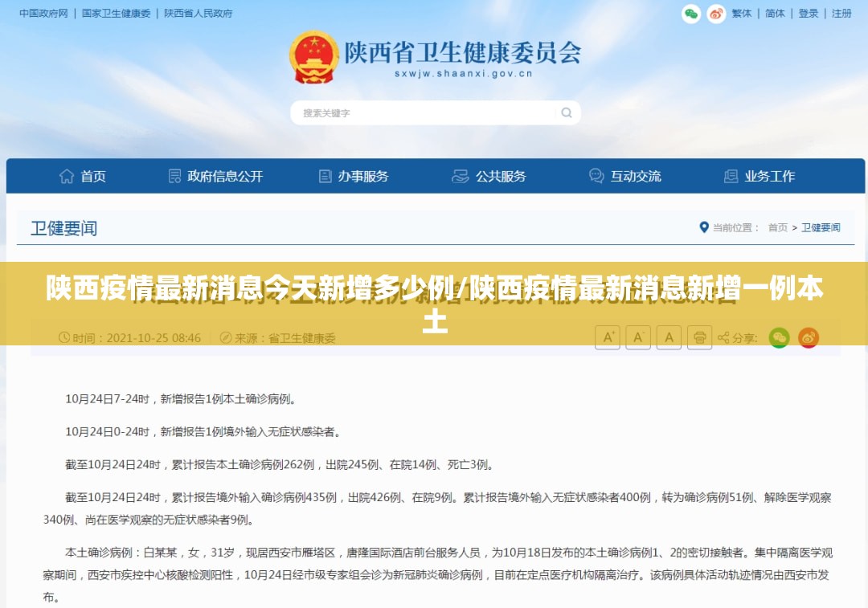Screen dimensions: 868x608
Task: Click the document icon beside 政府信息公开
Action: 174,176
